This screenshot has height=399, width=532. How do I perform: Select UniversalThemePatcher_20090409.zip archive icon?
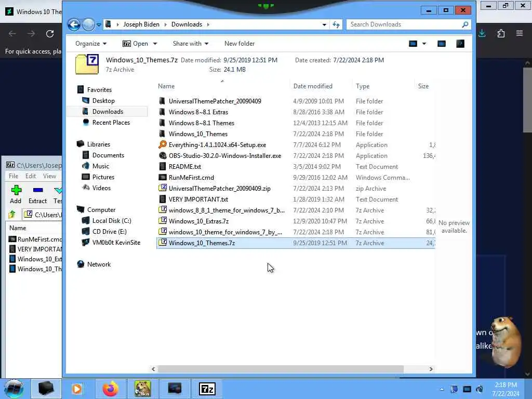point(163,188)
